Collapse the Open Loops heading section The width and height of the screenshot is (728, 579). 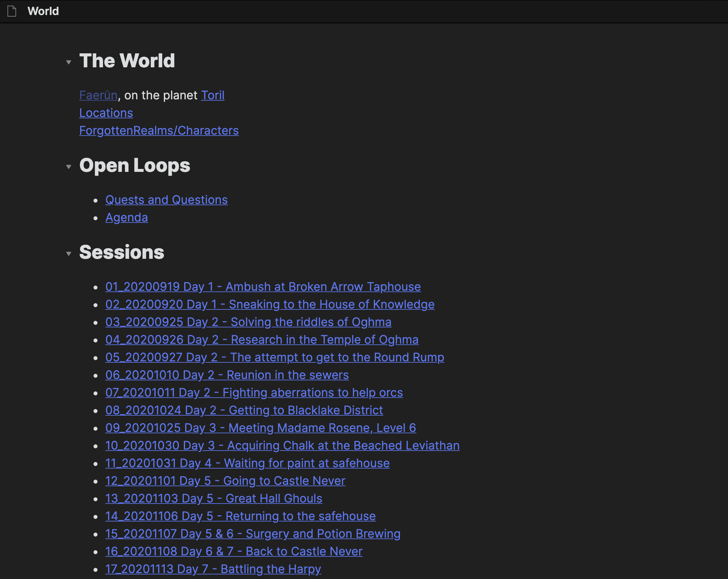click(x=69, y=167)
